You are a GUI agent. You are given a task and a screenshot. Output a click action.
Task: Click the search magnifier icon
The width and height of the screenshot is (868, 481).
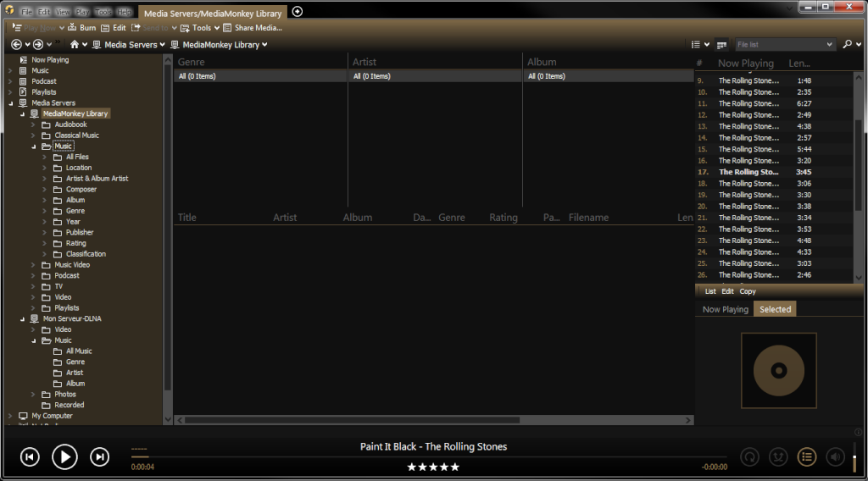(x=847, y=44)
